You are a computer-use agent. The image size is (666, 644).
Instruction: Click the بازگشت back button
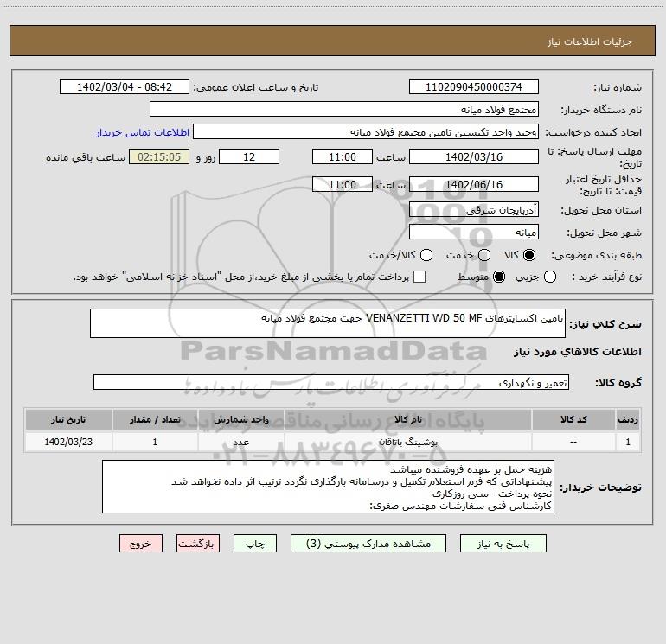(x=198, y=544)
